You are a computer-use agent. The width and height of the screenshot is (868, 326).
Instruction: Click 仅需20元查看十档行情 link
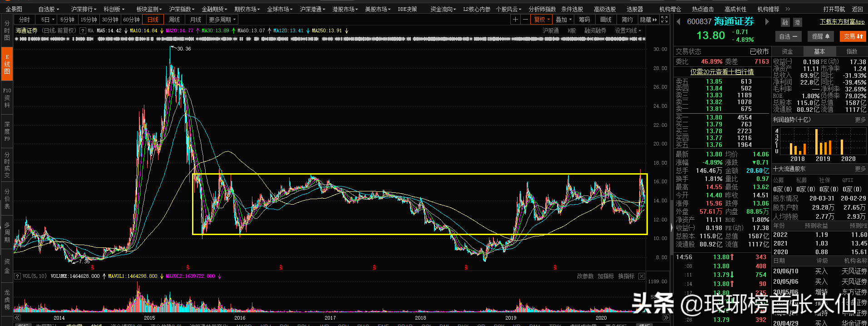[722, 72]
